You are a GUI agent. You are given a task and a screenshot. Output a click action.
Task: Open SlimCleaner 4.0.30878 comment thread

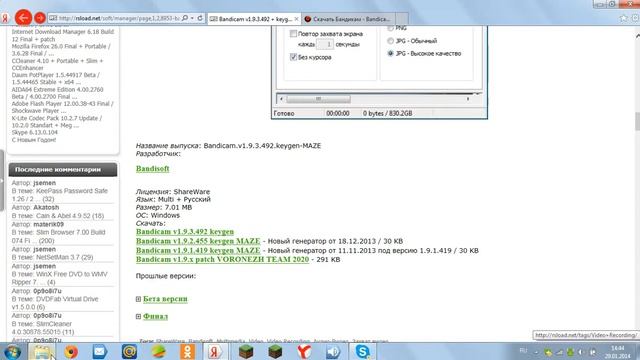[x=43, y=328]
